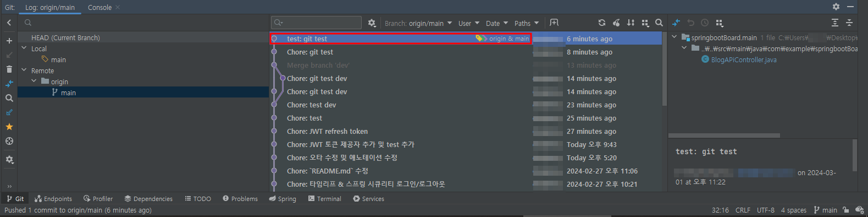
Task: Open the Problems tool window
Action: 240,199
